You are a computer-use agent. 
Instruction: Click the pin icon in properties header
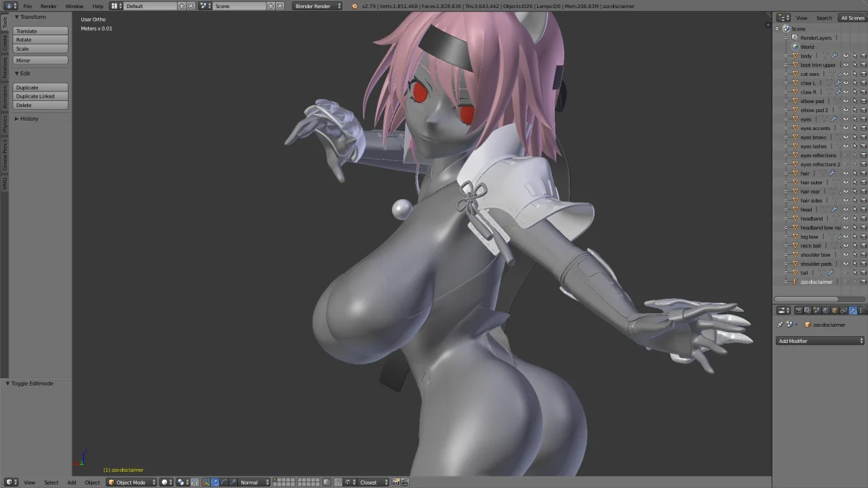781,325
